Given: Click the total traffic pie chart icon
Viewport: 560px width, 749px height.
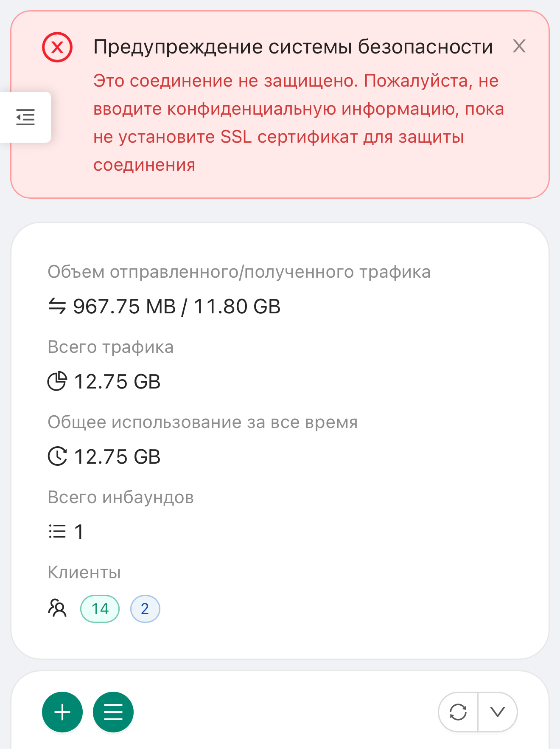Looking at the screenshot, I should [x=57, y=381].
